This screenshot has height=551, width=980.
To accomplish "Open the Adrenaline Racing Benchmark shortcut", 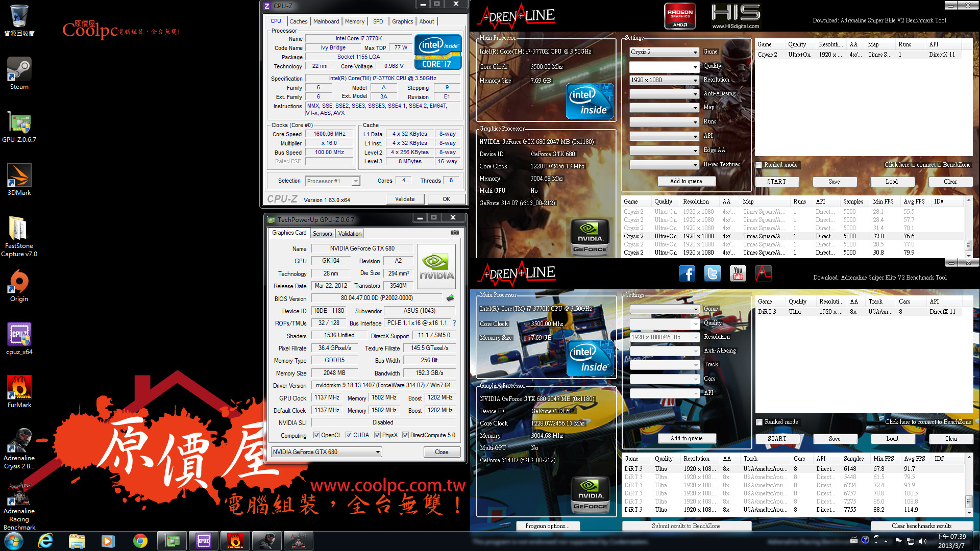I will click(19, 506).
